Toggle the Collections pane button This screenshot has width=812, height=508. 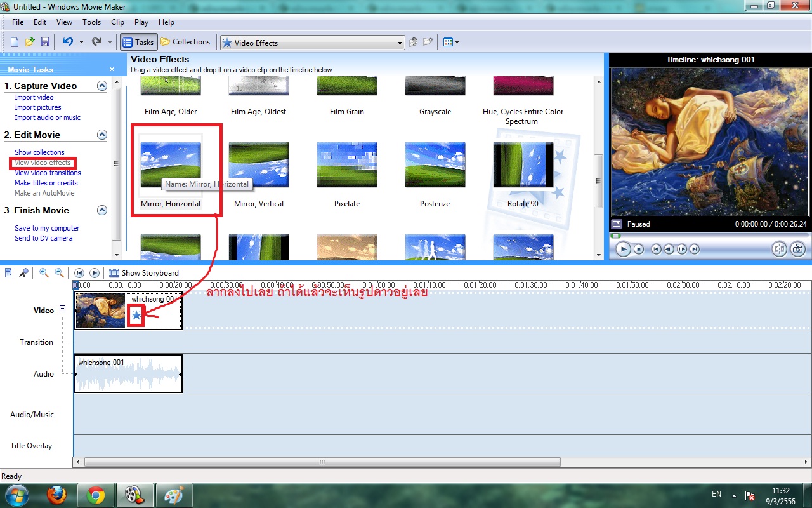tap(185, 42)
